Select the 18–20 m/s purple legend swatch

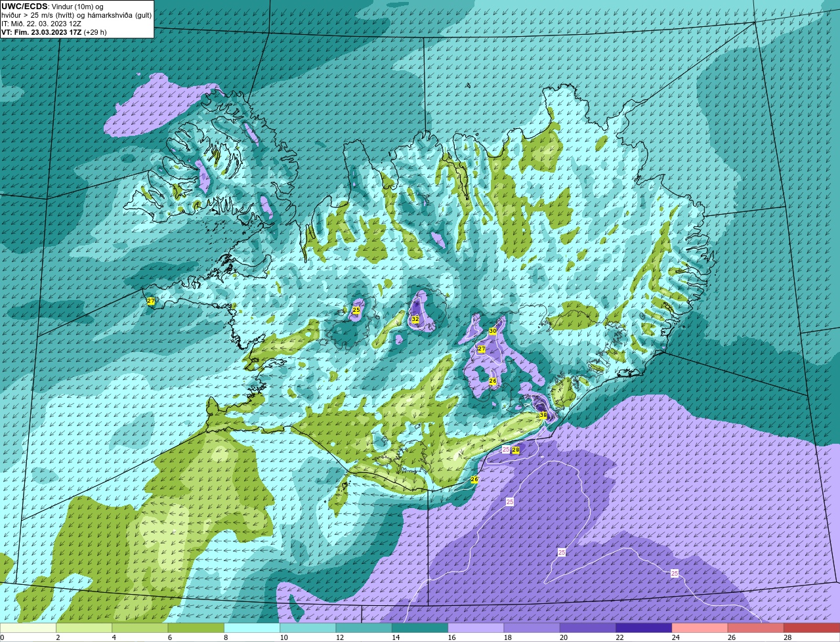[532, 628]
